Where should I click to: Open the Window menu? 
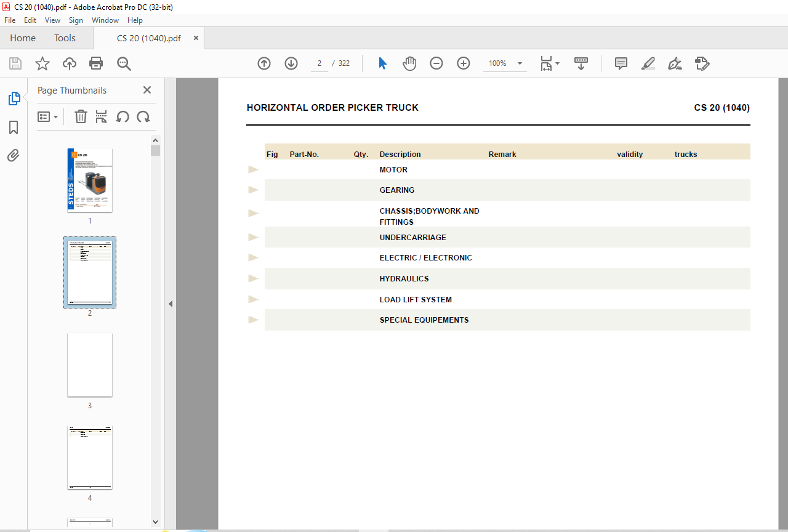click(105, 20)
